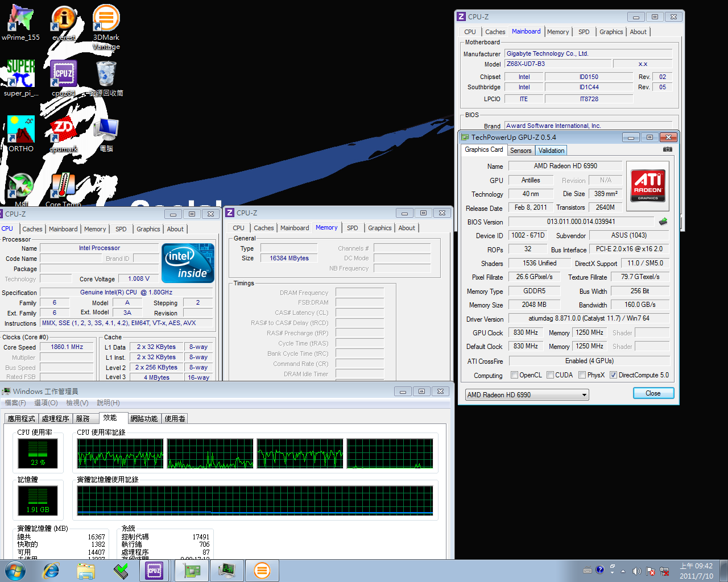Select 處理程序 tab in Task Manager
This screenshot has height=582, width=728.
pyautogui.click(x=55, y=418)
